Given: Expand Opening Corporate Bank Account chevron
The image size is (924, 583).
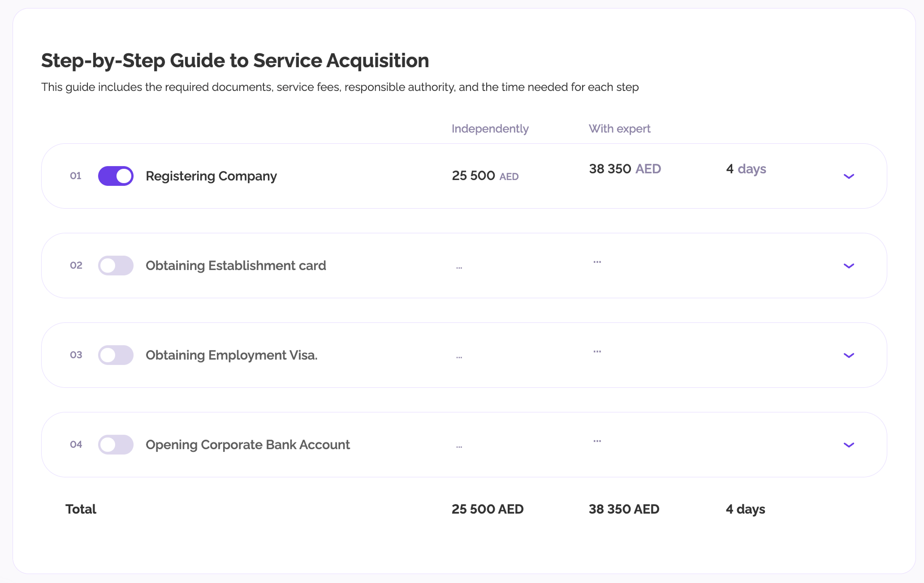Looking at the screenshot, I should pos(849,445).
